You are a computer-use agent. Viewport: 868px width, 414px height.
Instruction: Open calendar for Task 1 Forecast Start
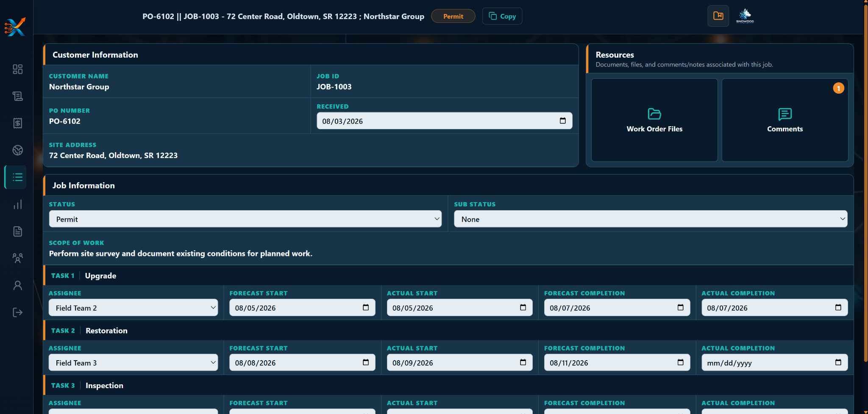(x=366, y=308)
